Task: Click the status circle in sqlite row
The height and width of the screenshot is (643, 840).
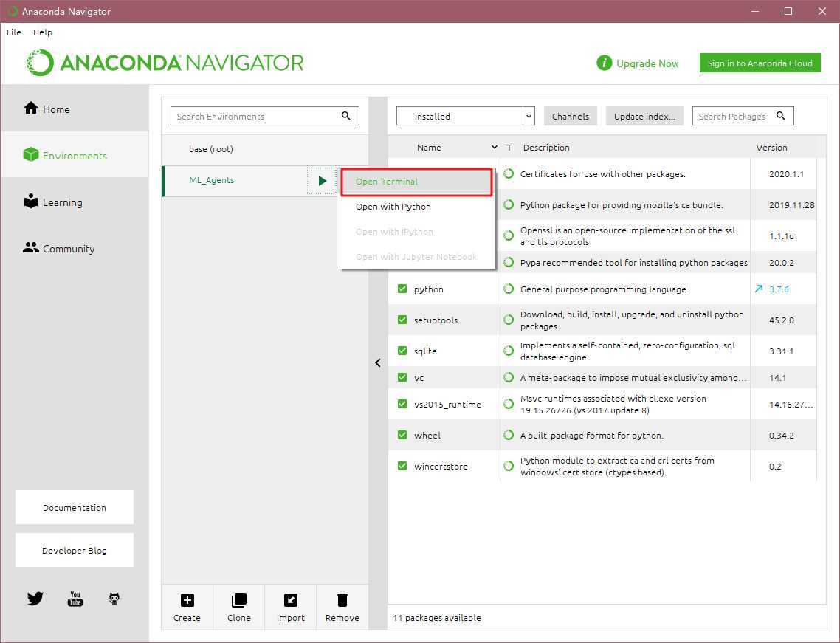Action: click(509, 351)
